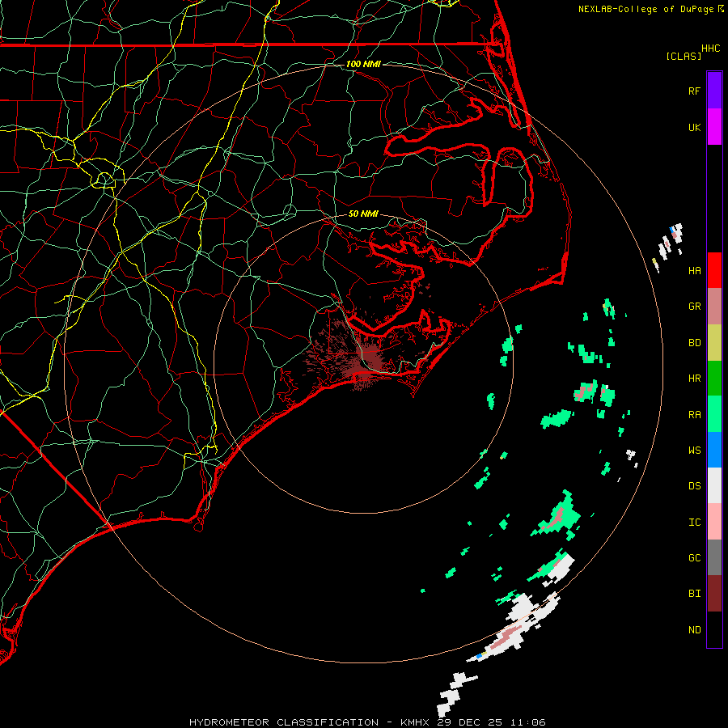Pick the light green RA swatch
This screenshot has height=728, width=728.
(714, 414)
